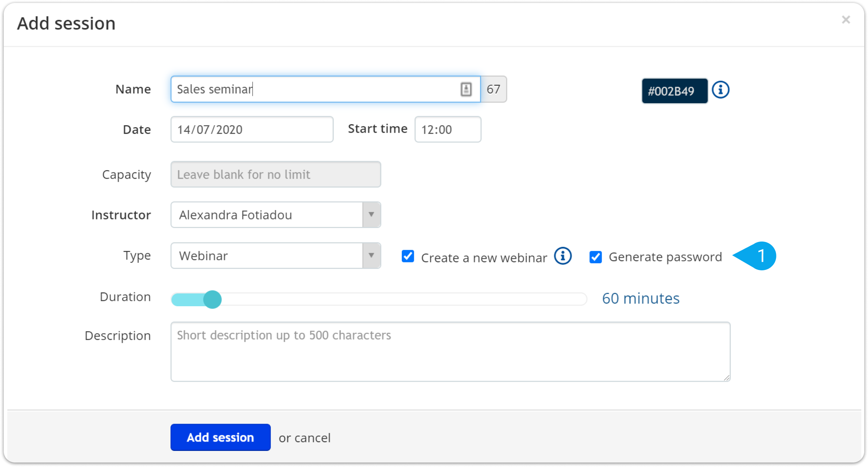This screenshot has width=868, height=467.
Task: Click the info icon next to Create a new webinar
Action: coord(563,256)
